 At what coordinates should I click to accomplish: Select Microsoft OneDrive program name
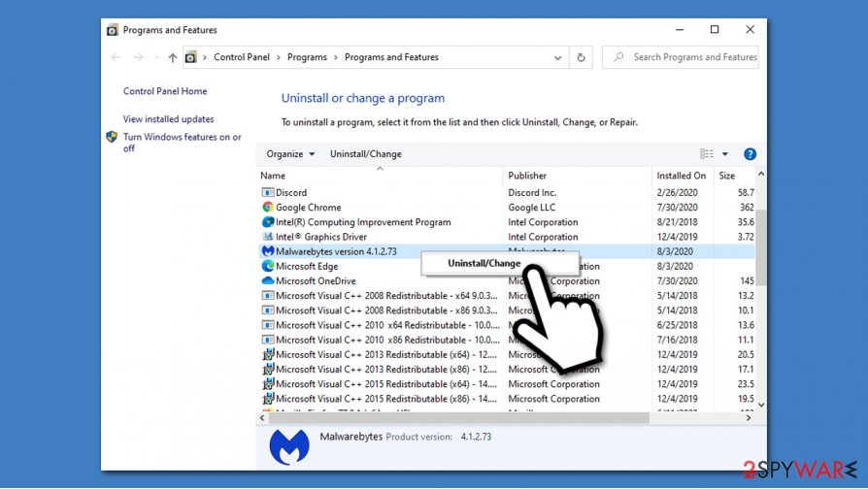(x=316, y=281)
